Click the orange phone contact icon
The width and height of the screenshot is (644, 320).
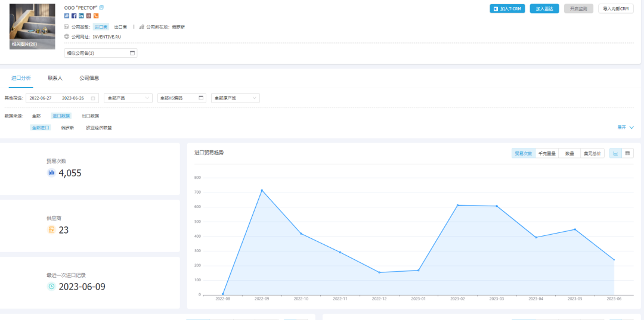96,15
